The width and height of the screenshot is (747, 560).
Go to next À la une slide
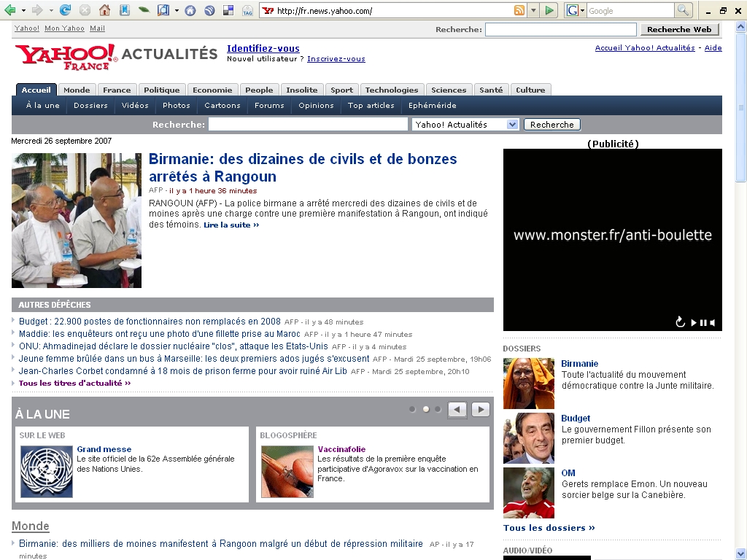(x=480, y=409)
